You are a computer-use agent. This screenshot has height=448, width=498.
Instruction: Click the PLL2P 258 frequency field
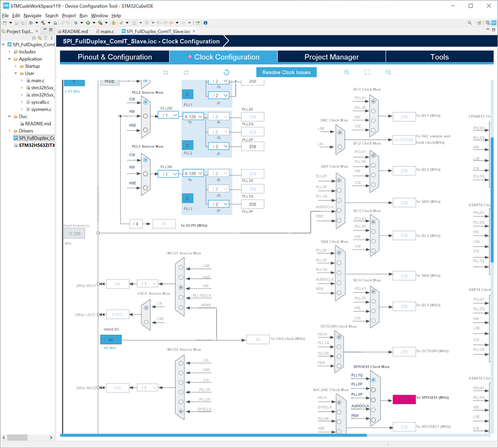tap(253, 147)
